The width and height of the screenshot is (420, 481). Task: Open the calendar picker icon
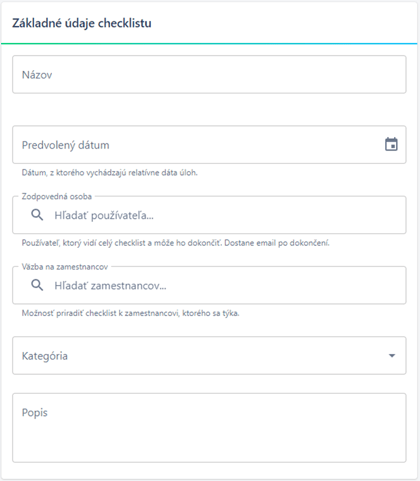(391, 145)
